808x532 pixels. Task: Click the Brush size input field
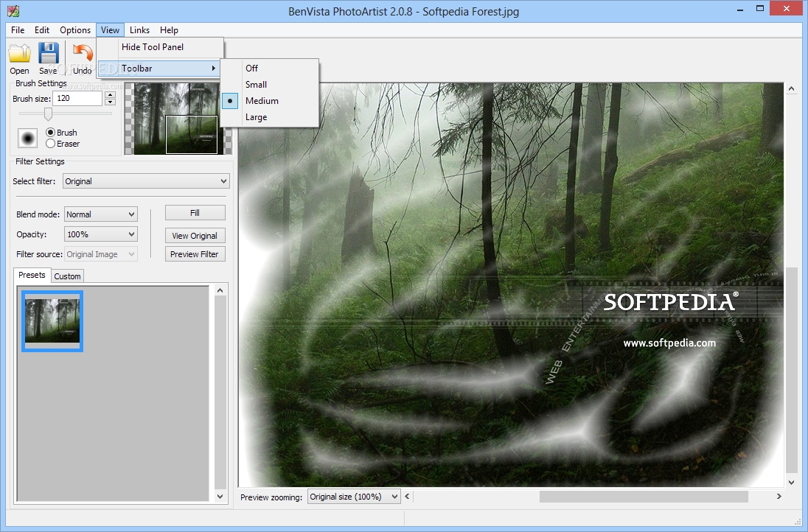77,98
